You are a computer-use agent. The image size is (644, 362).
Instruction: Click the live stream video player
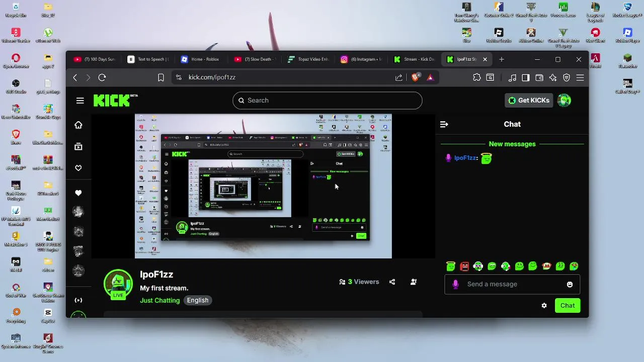point(263,186)
